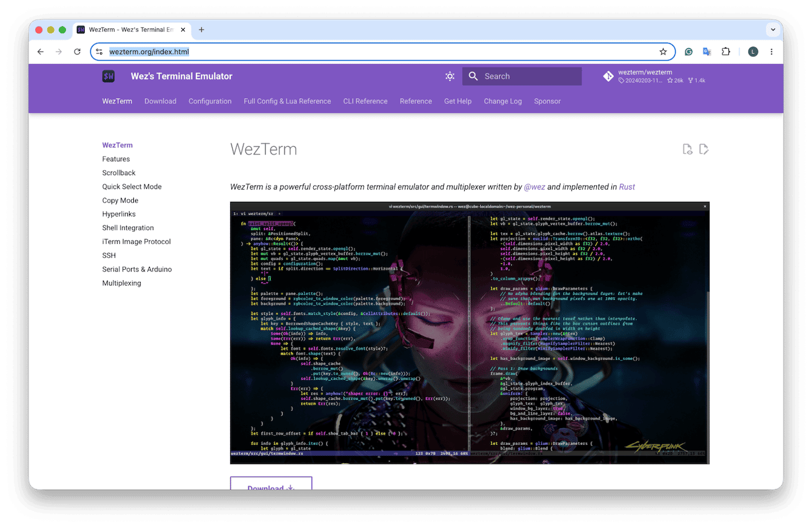Screen dimensions: 812x528
Task: View the Change Log tab
Action: pyautogui.click(x=502, y=101)
